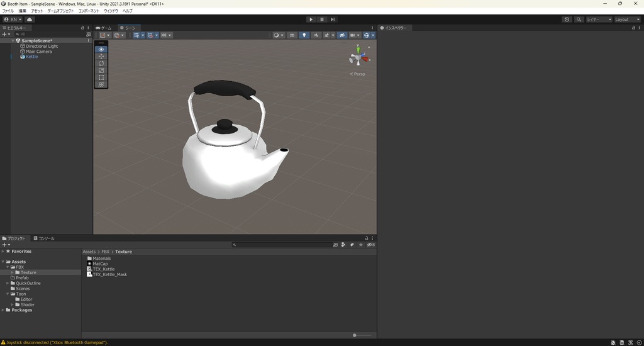Open pivot/center tool handle dropdown
Screen dimensions: 644x346
(x=105, y=35)
